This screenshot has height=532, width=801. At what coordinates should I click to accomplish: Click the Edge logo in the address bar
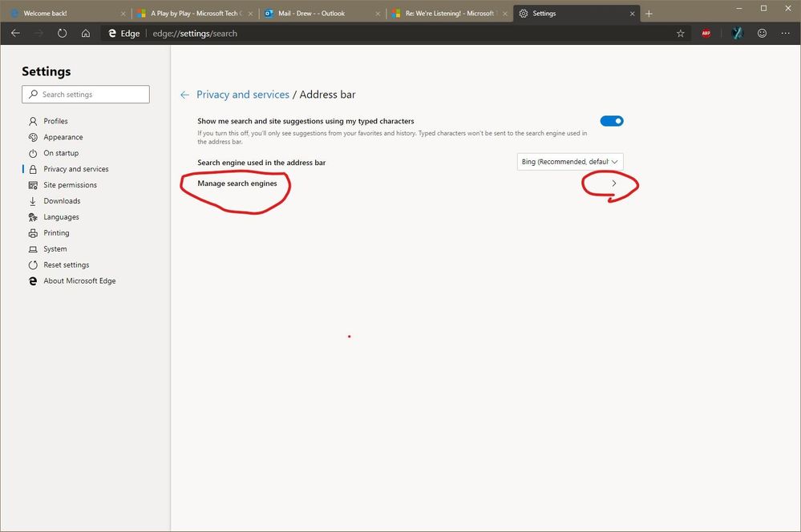tap(112, 33)
